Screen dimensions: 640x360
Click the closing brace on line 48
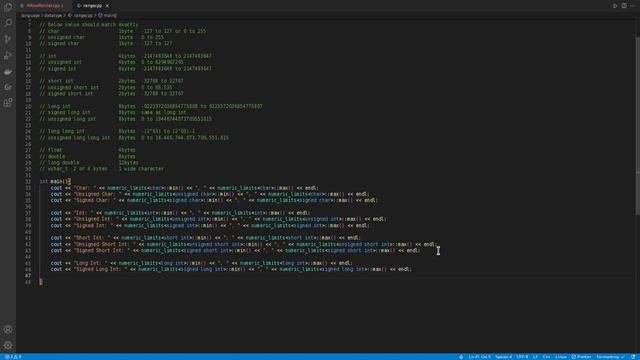[41, 282]
